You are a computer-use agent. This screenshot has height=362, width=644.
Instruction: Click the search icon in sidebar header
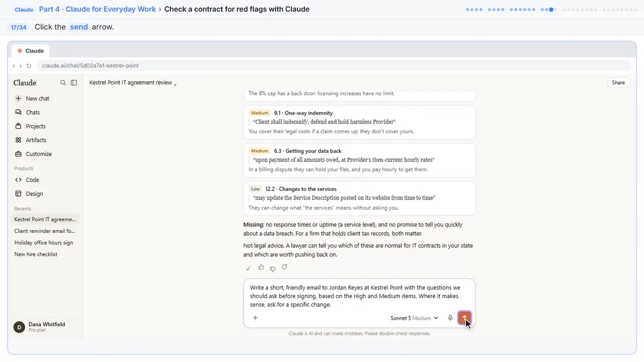click(63, 82)
